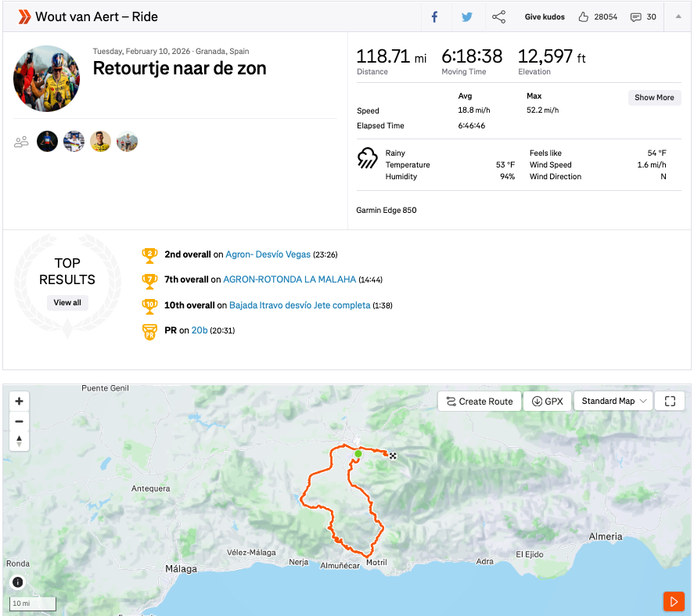Screen dimensions: 694x616
Task: Enter fullscreen map view
Action: pos(670,402)
